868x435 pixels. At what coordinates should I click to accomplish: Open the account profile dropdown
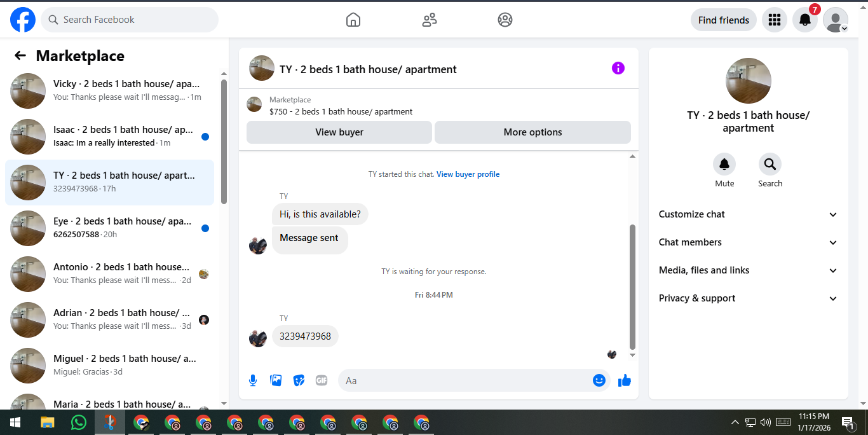click(836, 20)
